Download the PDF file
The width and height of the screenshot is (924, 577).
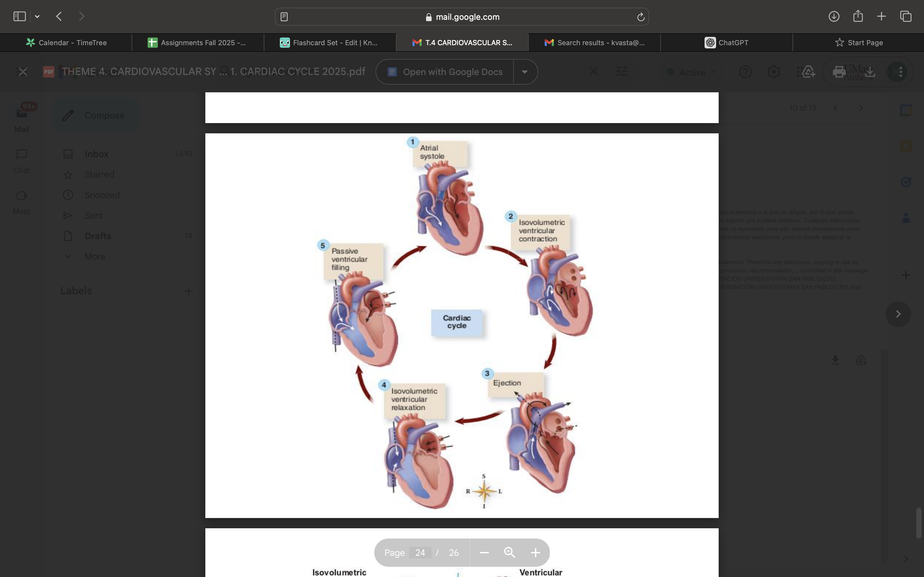coord(870,72)
